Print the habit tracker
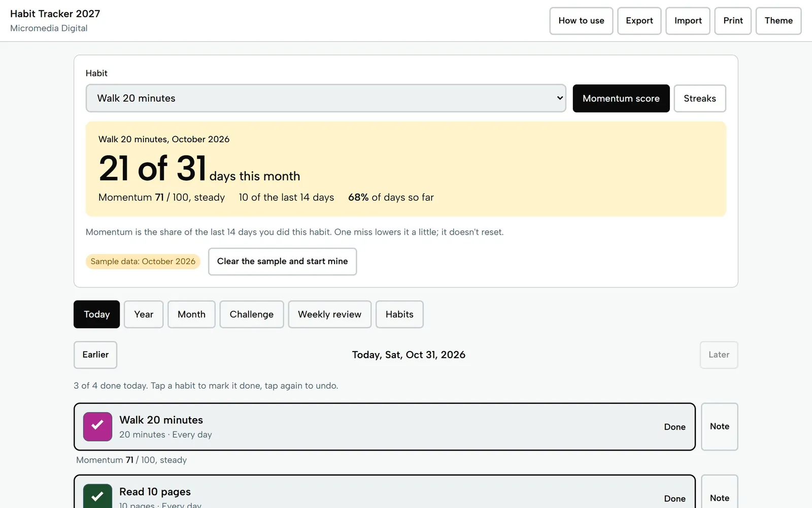Image resolution: width=812 pixels, height=508 pixels. coord(733,21)
